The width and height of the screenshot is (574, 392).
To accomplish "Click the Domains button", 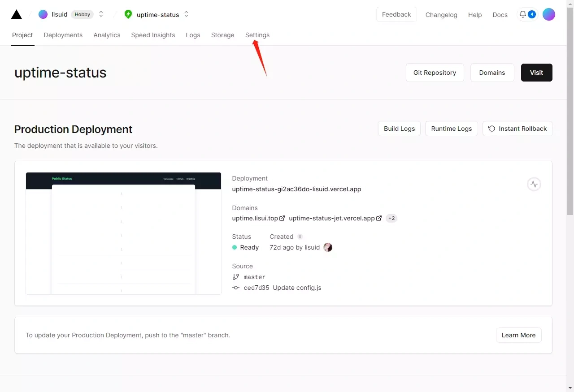I will (492, 73).
